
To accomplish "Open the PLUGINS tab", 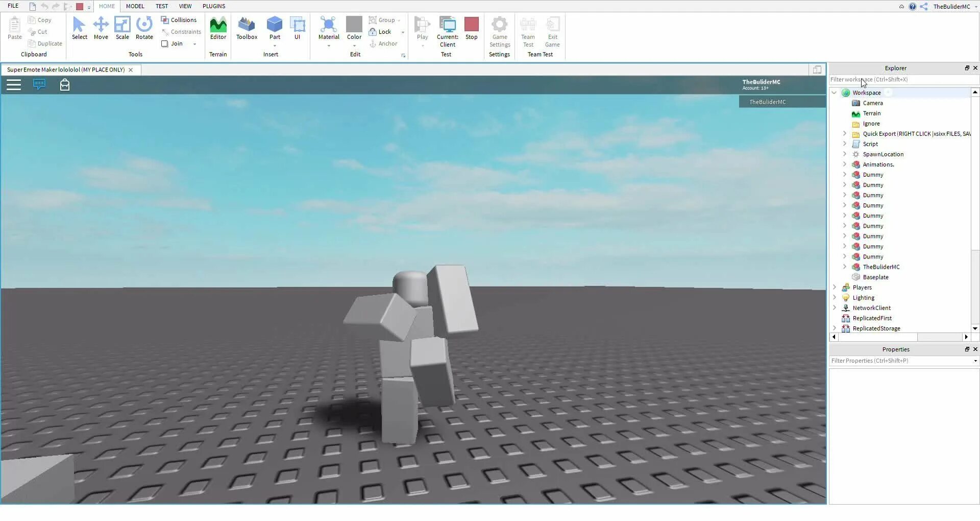I will (214, 6).
